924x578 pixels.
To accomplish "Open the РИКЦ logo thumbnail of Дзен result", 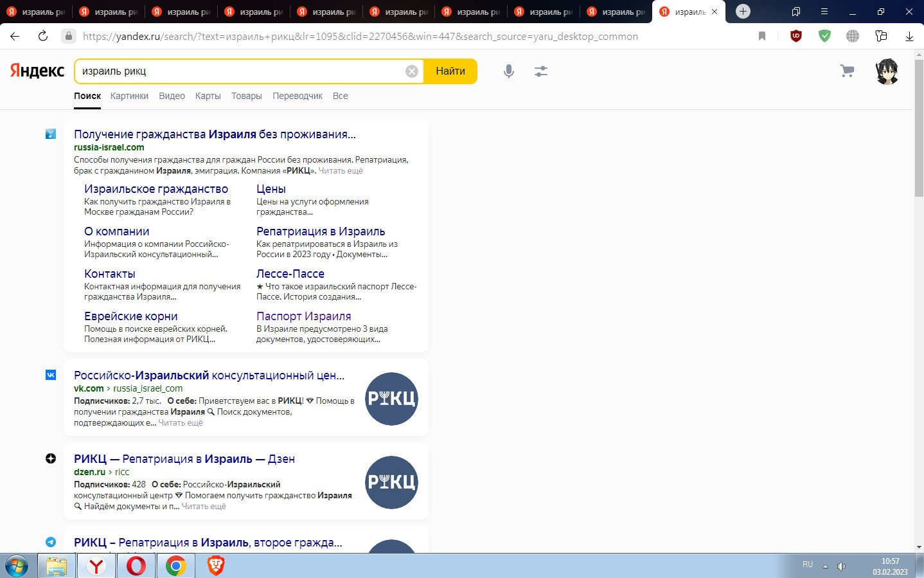I will pos(391,482).
